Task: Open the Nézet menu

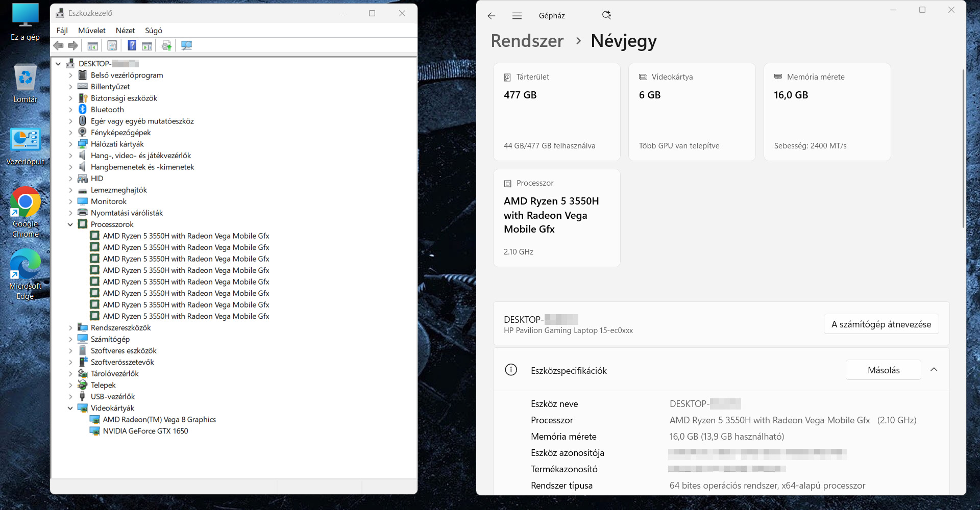Action: tap(125, 31)
